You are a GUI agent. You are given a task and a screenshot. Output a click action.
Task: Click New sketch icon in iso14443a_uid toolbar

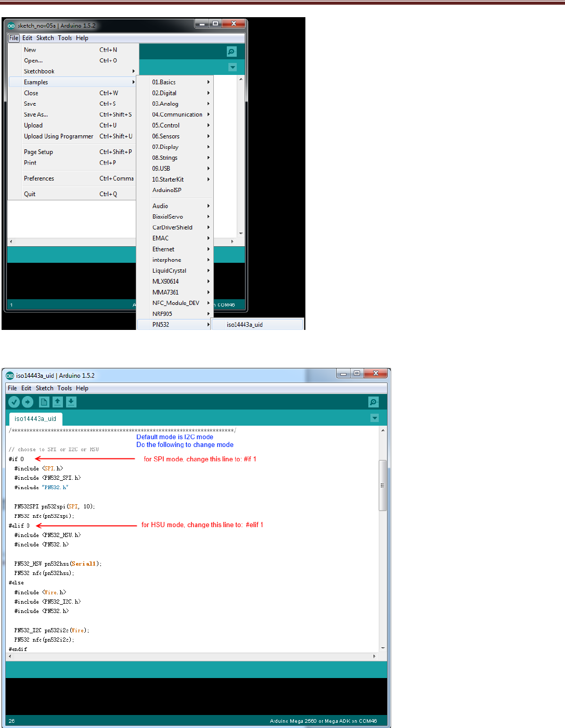point(44,402)
